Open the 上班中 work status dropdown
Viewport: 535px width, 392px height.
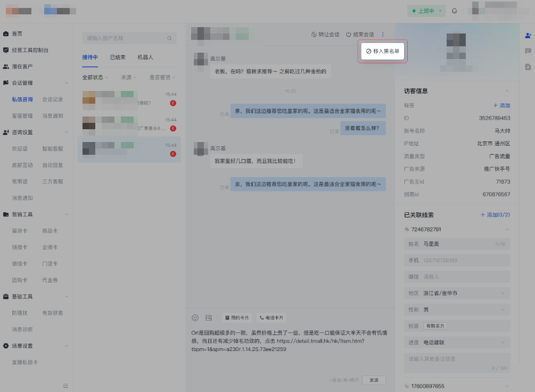[x=426, y=11]
